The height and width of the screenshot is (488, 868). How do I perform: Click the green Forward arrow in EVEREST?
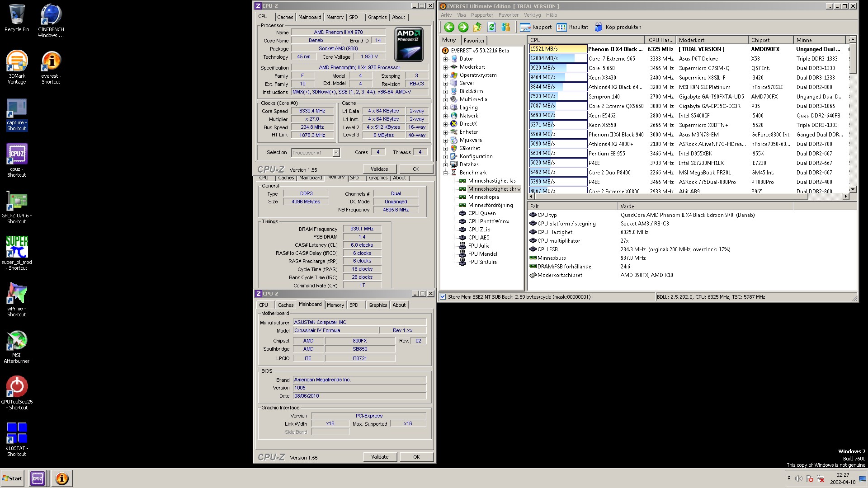click(463, 27)
